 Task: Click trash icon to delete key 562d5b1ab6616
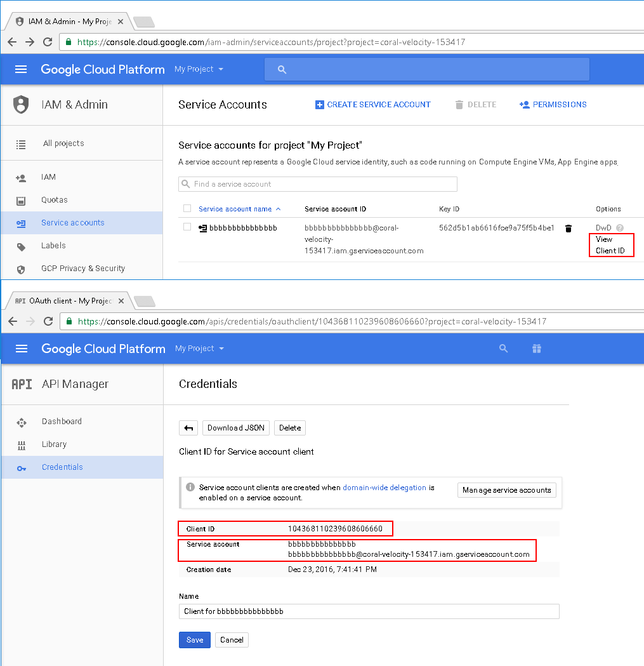[x=568, y=229]
